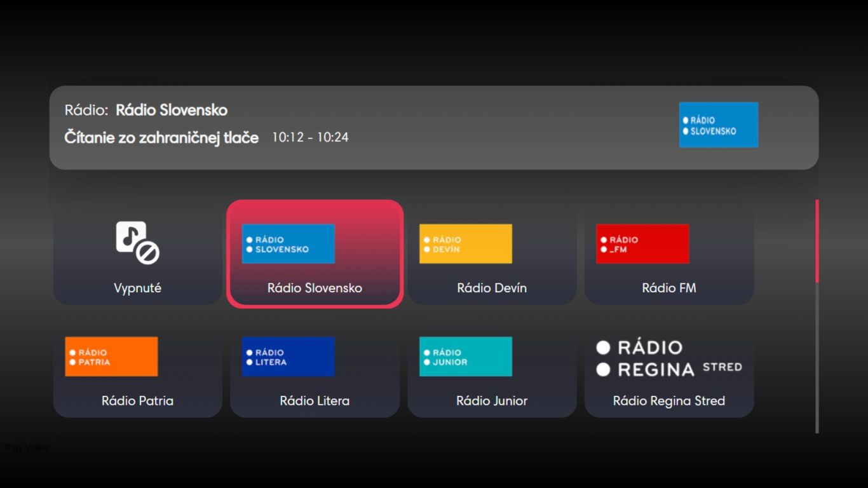Pick the teal Rádio Junior logo

(465, 356)
